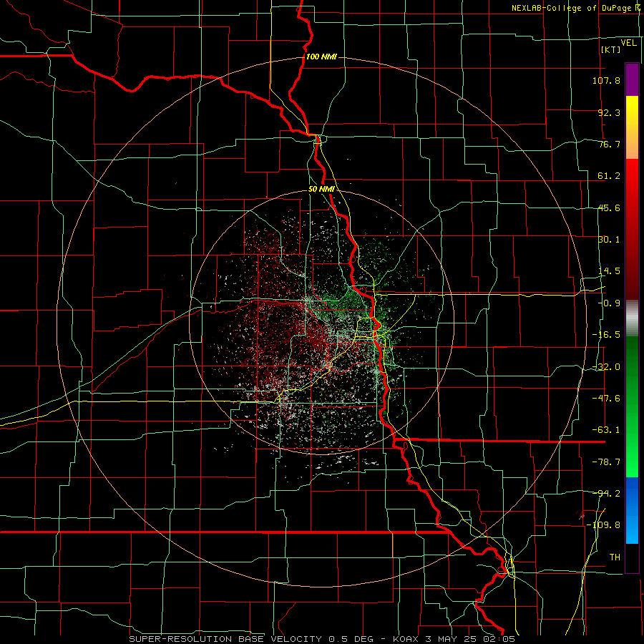
Task: Click the 45.6 legend value
Action: [x=609, y=208]
